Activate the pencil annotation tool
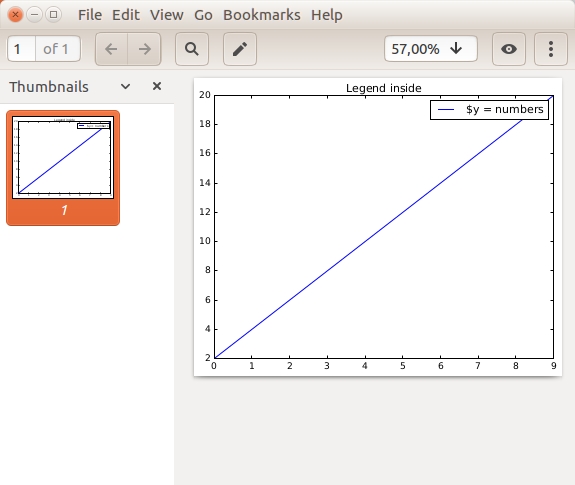The width and height of the screenshot is (575, 485). pos(240,49)
